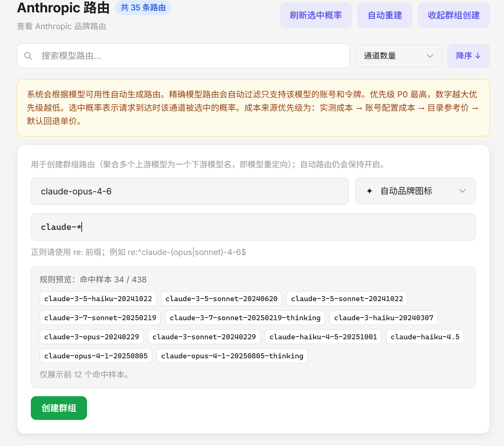Viewport: 504px width, 446px height.
Task: Click the 共 35 条路由 badge
Action: 143,8
